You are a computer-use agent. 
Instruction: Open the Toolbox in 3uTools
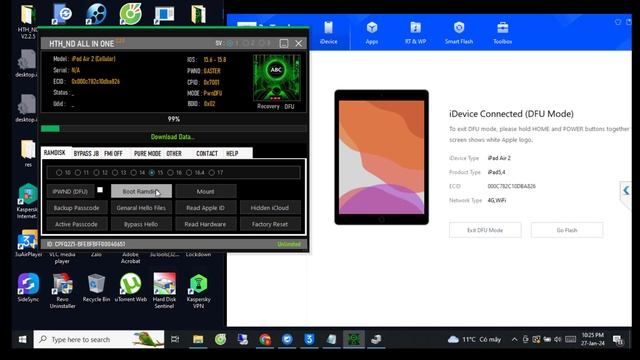point(502,33)
